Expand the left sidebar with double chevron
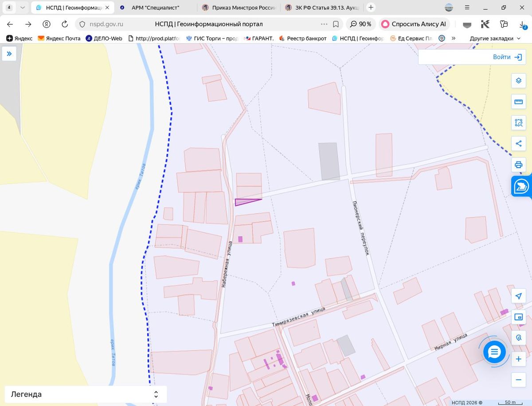The width and height of the screenshot is (532, 406). point(9,54)
